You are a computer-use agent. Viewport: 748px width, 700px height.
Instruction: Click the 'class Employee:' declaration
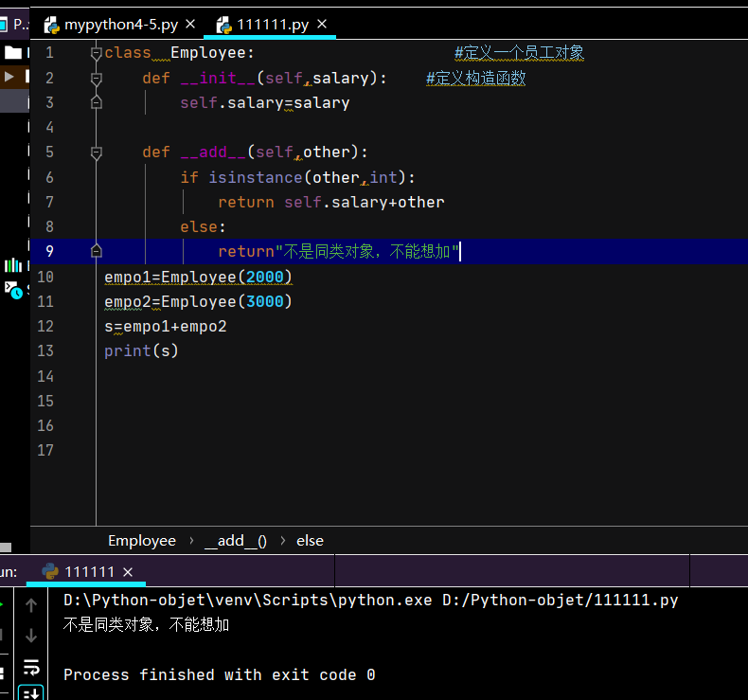click(179, 53)
